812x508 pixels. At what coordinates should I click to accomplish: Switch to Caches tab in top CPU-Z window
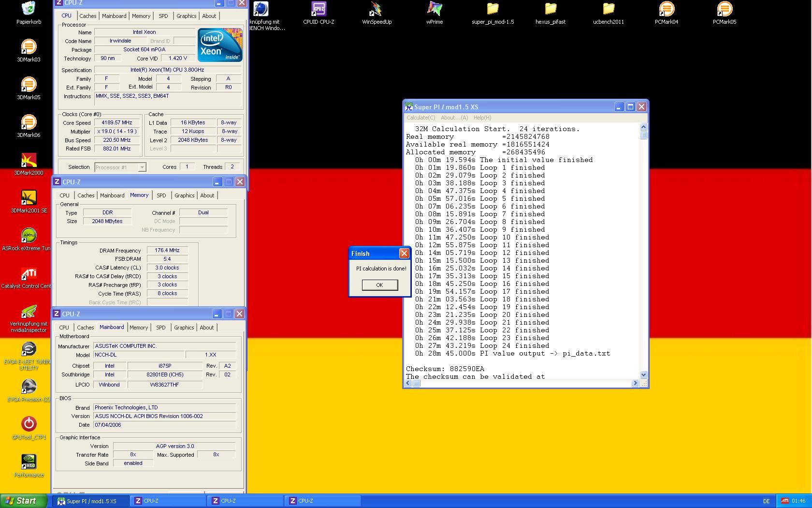click(x=88, y=16)
